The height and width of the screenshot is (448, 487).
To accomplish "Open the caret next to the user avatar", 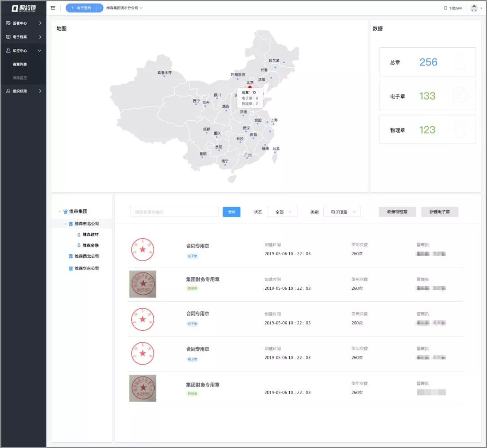I will pos(481,8).
